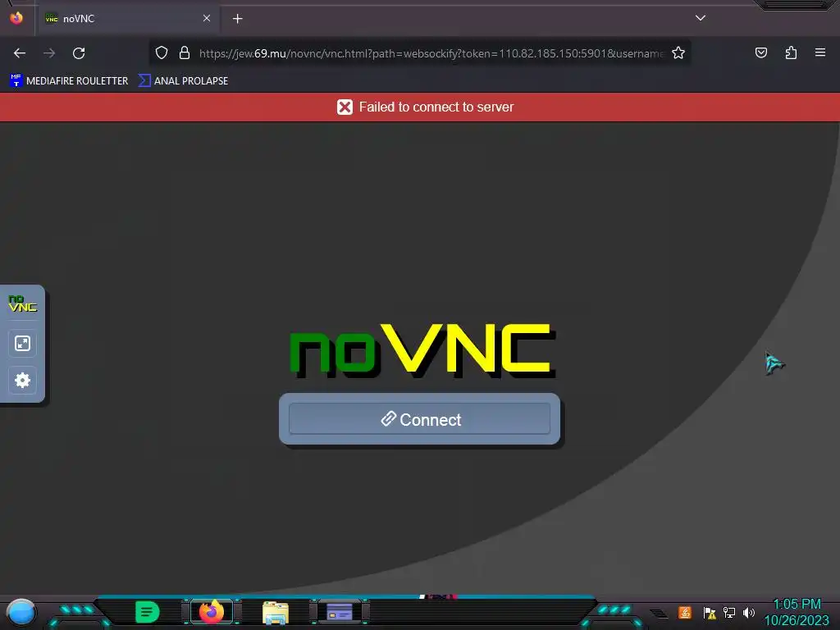Open Firefox application hamburger menu
Image resolution: width=840 pixels, height=630 pixels.
(820, 53)
